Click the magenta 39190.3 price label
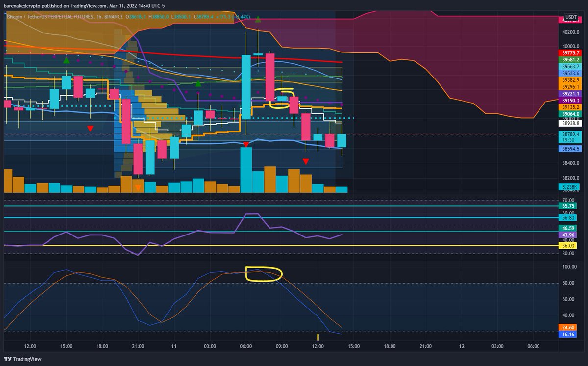This screenshot has height=366, width=588. [x=570, y=100]
